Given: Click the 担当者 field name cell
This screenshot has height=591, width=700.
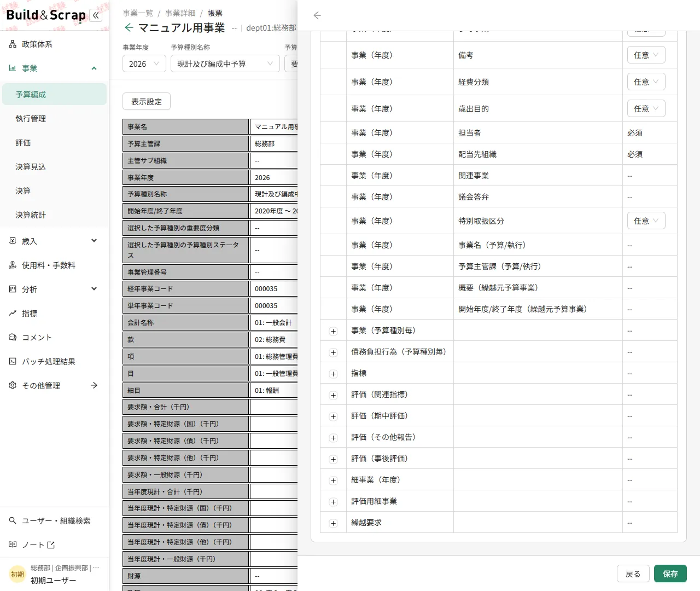Looking at the screenshot, I should [538, 133].
